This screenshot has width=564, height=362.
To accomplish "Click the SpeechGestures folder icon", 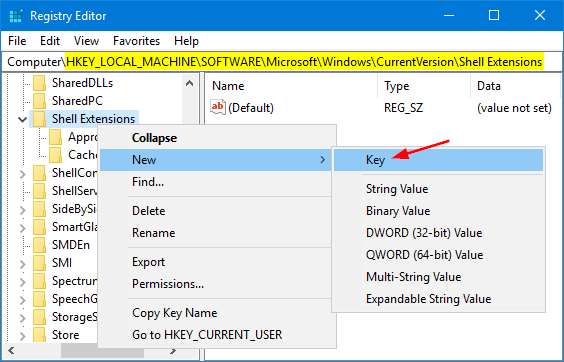I will pyautogui.click(x=40, y=299).
